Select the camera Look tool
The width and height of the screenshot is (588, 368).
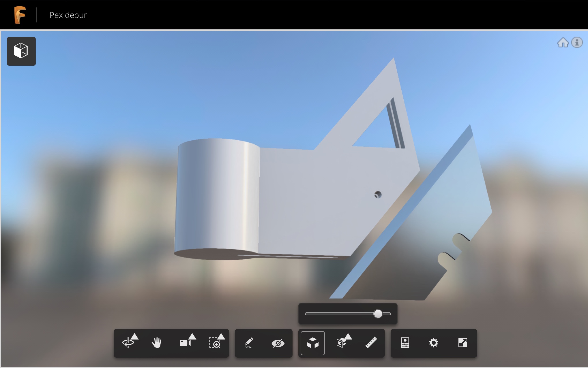pos(186,344)
